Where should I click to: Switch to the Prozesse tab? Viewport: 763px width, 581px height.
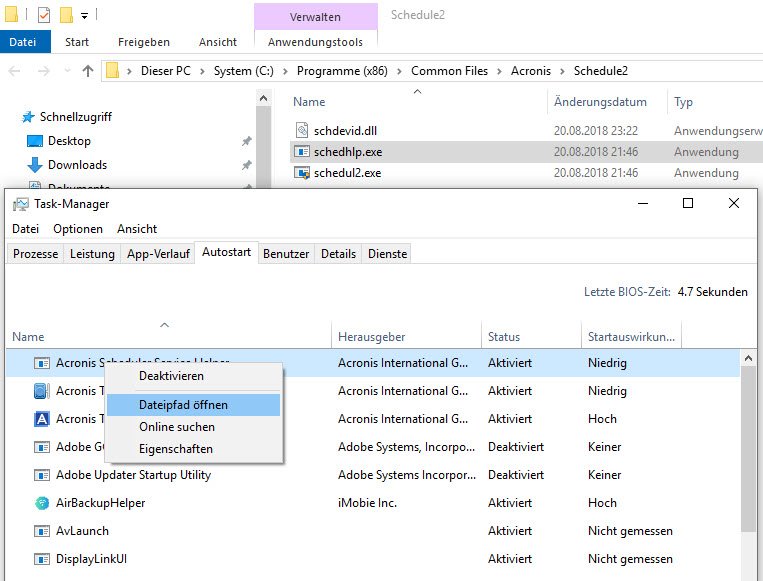coord(36,254)
